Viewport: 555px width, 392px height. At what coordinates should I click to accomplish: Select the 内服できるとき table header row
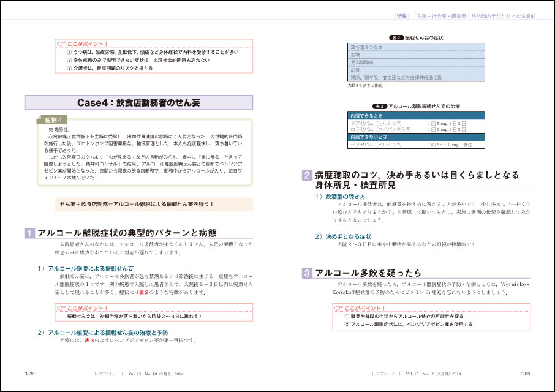(417, 115)
